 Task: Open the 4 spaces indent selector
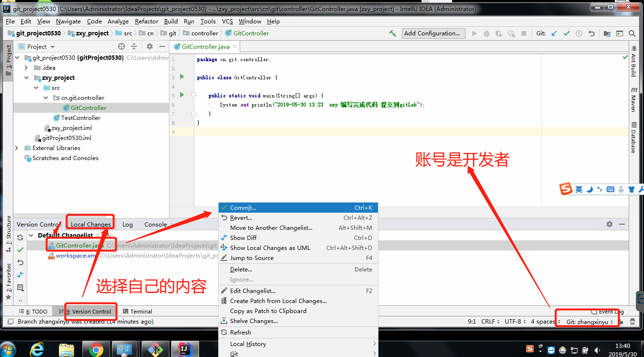click(544, 322)
